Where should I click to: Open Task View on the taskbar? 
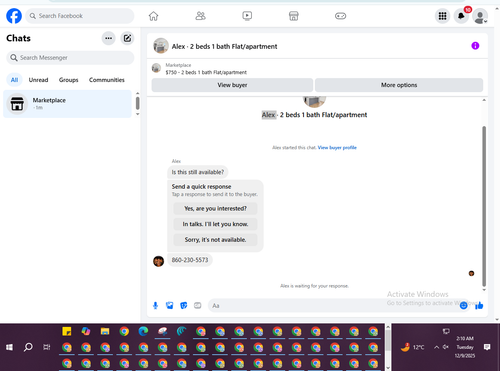(x=47, y=347)
